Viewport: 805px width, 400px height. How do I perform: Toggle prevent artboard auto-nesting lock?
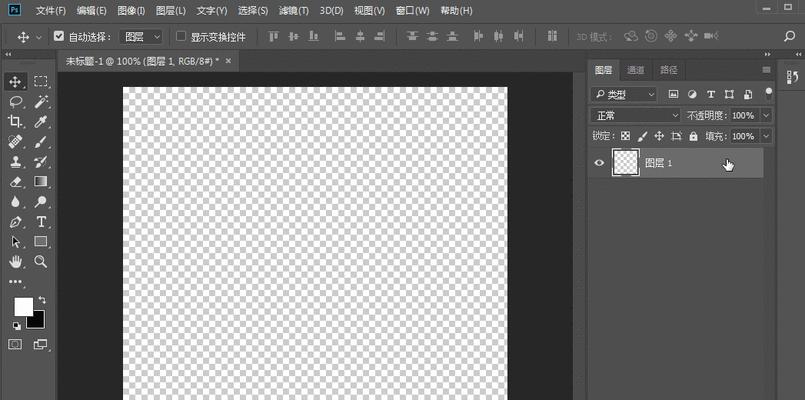677,136
